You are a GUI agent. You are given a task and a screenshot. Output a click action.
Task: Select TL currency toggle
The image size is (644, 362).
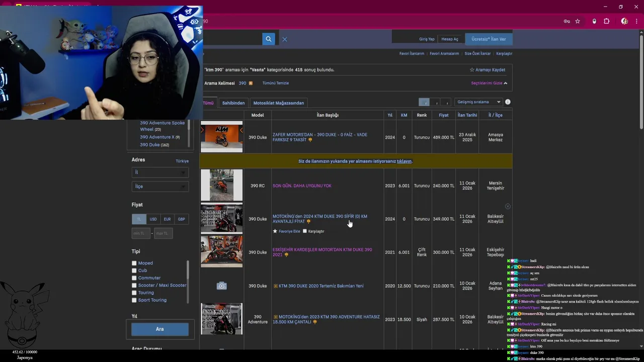click(x=139, y=219)
